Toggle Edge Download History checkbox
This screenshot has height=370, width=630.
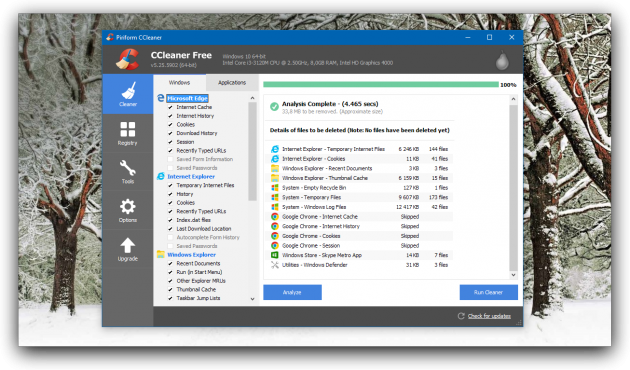coord(170,133)
